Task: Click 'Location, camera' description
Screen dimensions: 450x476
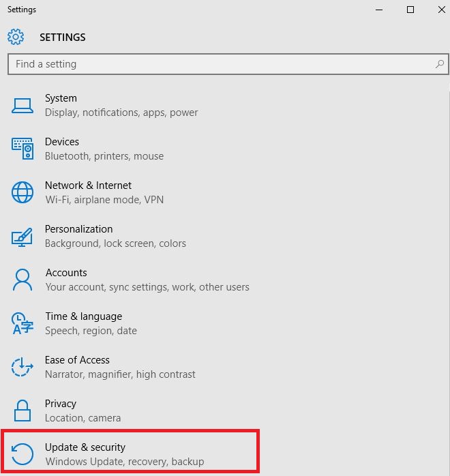Action: [x=82, y=418]
